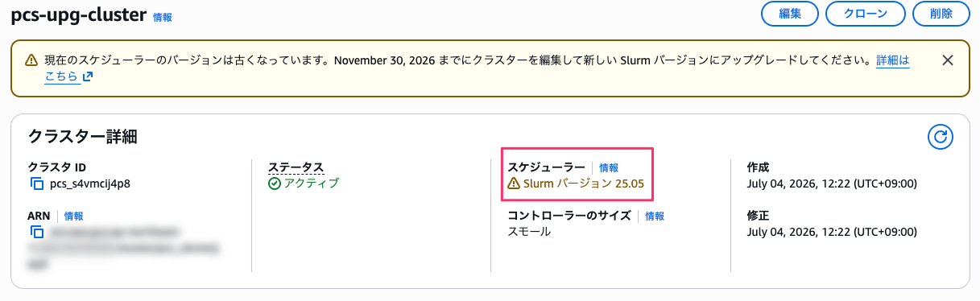Click the 削除 button
This screenshot has width=980, height=301.
(941, 14)
